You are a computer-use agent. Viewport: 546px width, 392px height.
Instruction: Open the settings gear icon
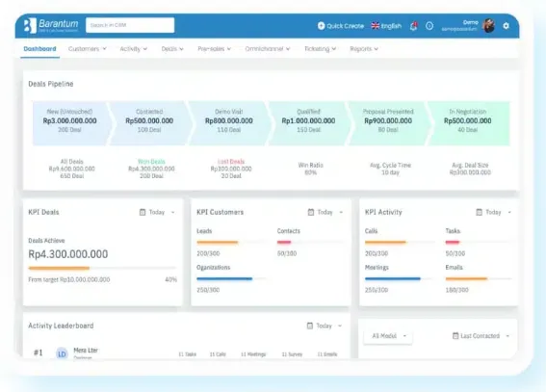tap(506, 26)
